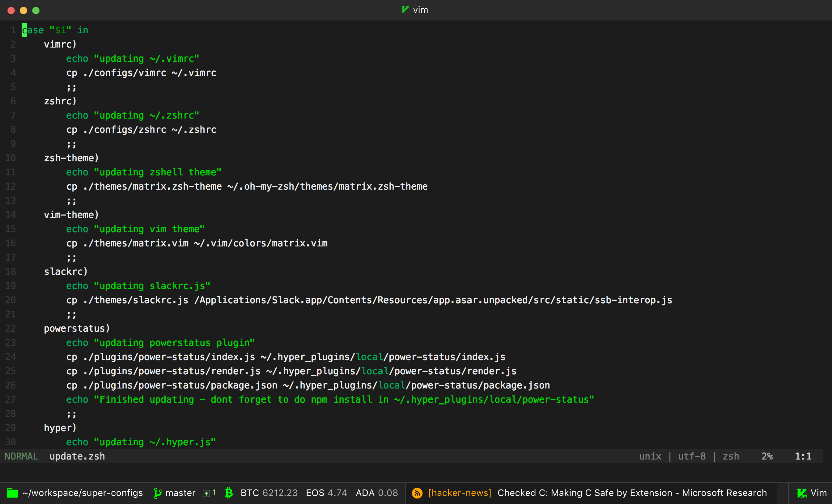This screenshot has width=832, height=504.
Task: Click the master branch name
Action: [180, 493]
